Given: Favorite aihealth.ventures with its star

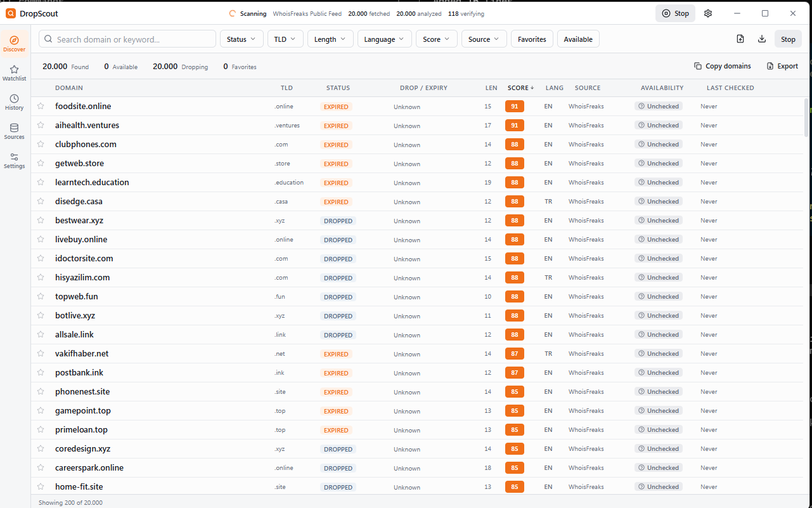Looking at the screenshot, I should 41,126.
